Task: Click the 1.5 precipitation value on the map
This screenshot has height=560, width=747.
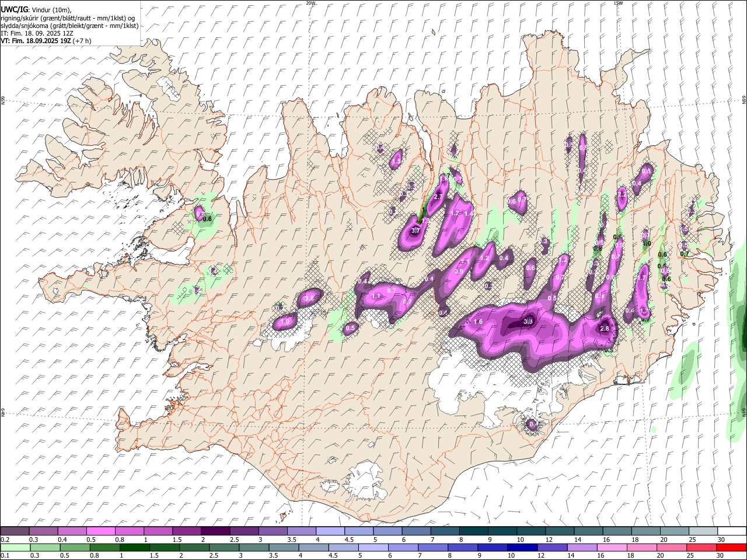Action: pyautogui.click(x=397, y=161)
